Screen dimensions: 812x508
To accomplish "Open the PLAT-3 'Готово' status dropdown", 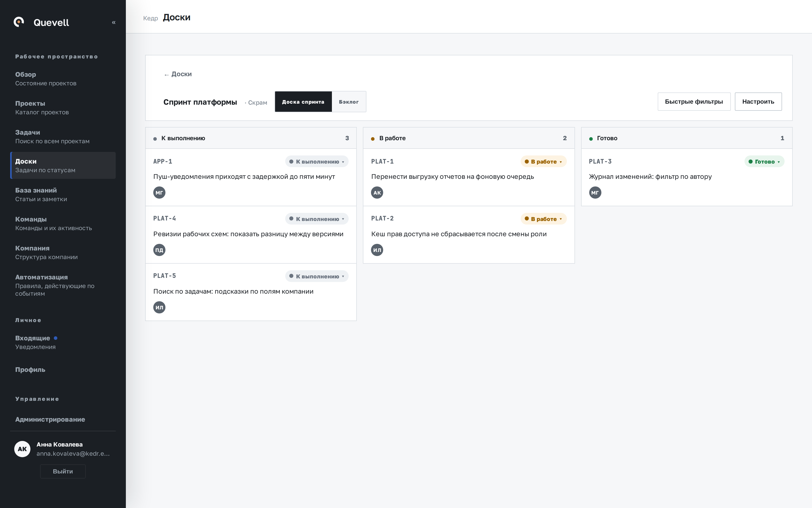I will [764, 162].
